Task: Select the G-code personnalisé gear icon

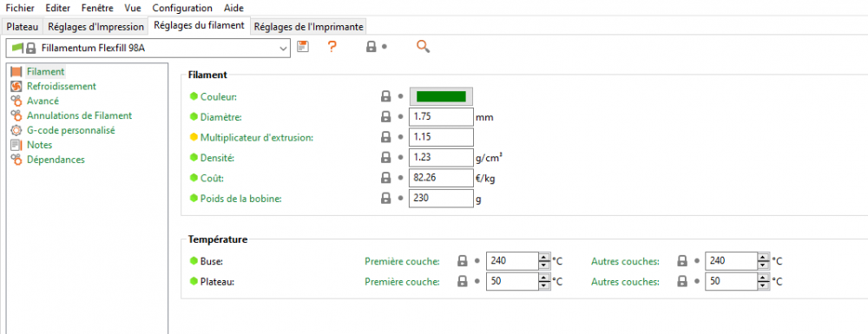Action: click(x=16, y=130)
